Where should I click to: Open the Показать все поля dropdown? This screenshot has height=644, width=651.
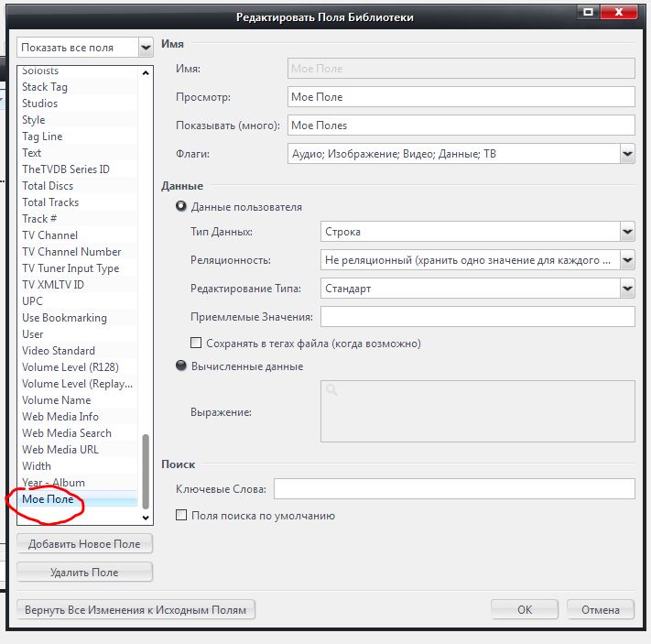[146, 47]
